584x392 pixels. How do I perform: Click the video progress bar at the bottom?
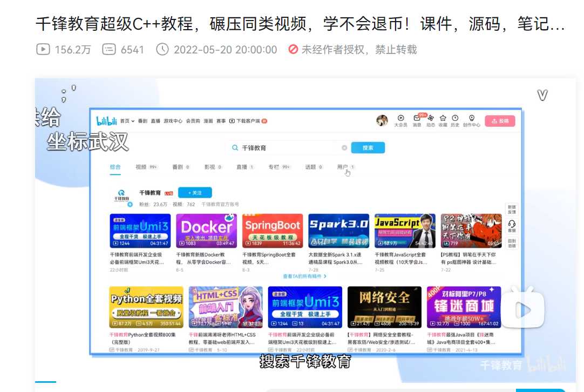click(305, 382)
